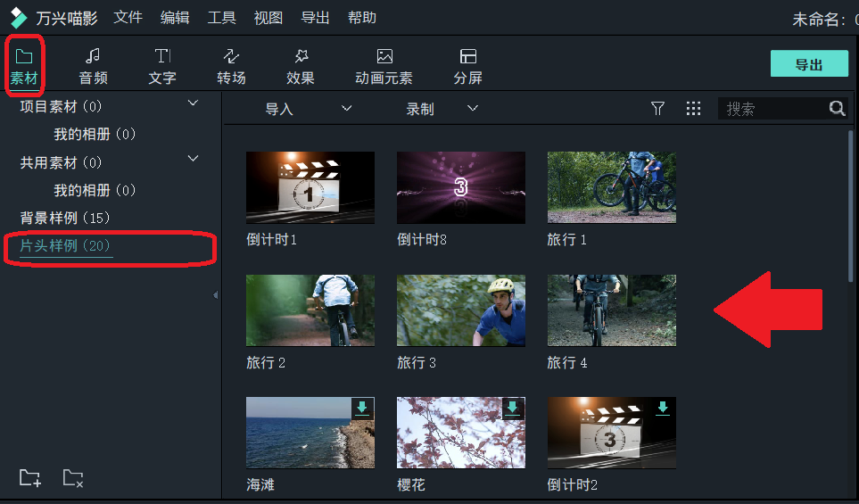This screenshot has width=859, height=504.
Task: Collapse the sidebar with the small arrow handle
Action: 215,295
